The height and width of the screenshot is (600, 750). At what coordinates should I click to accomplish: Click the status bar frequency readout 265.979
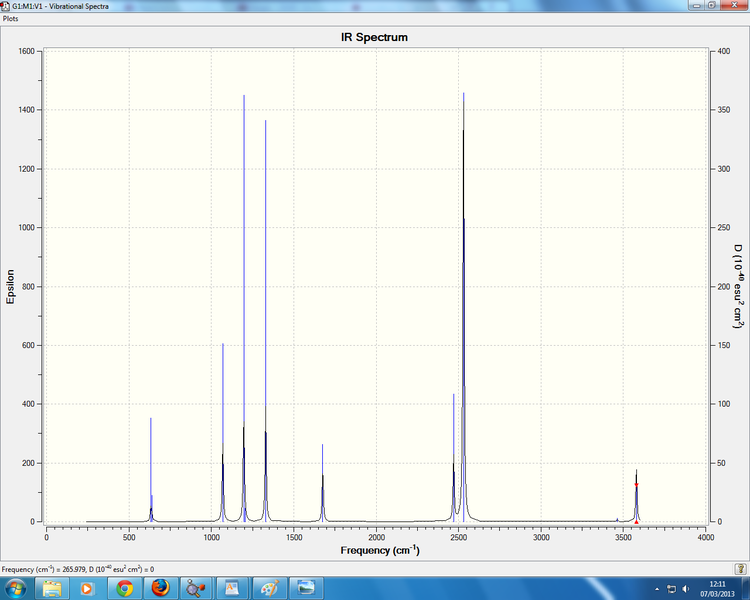78,569
